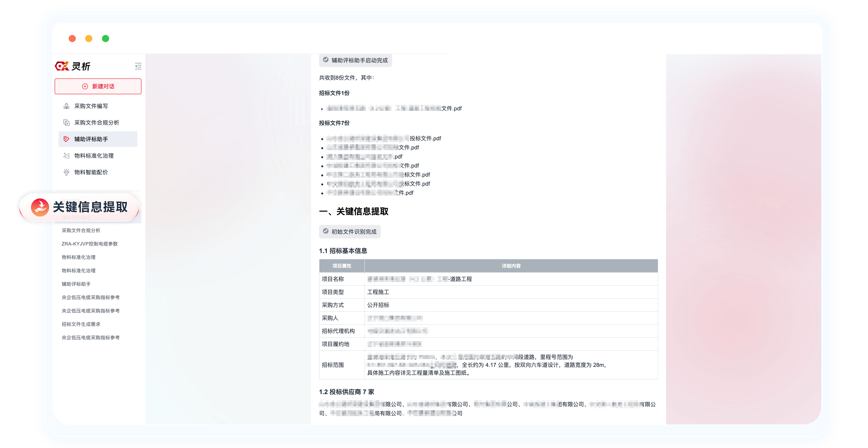Click the 采购文件编写 stamp icon
Image resolution: width=868 pixels, height=448 pixels.
coord(66,106)
